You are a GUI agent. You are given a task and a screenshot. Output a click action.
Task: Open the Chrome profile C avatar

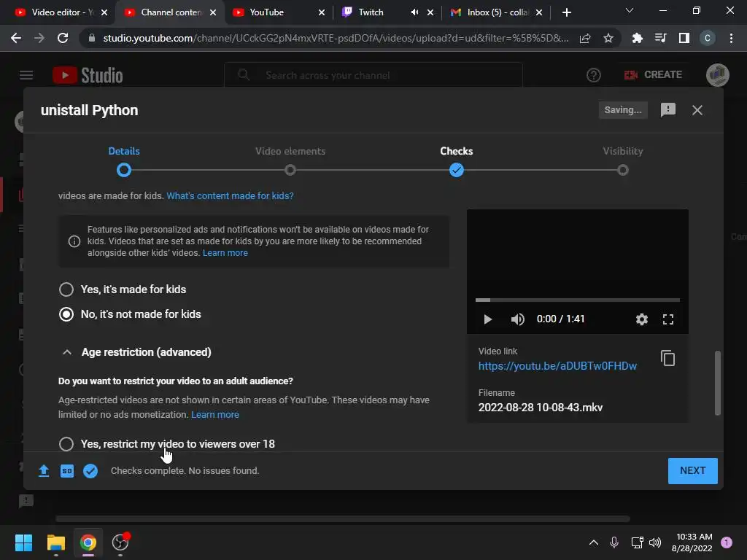pyautogui.click(x=708, y=38)
